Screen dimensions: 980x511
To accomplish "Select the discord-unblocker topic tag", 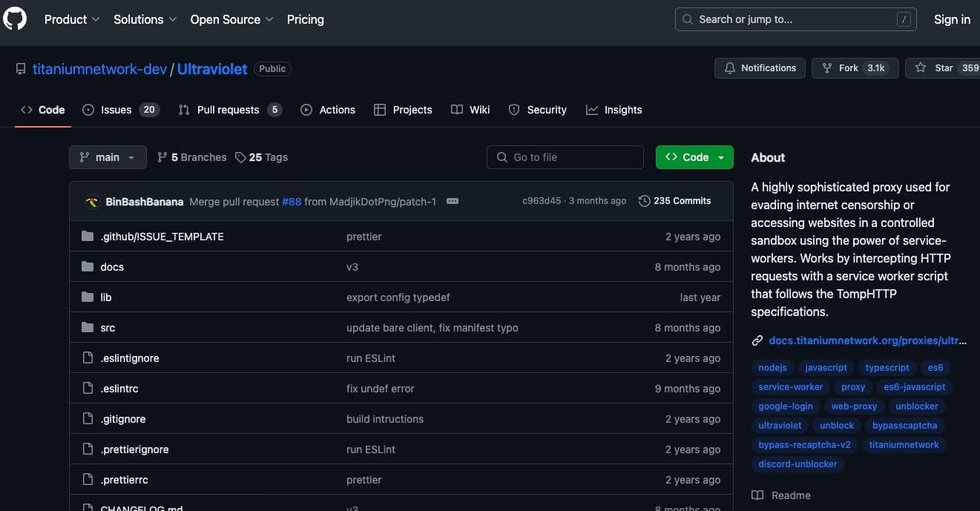I will tap(798, 464).
